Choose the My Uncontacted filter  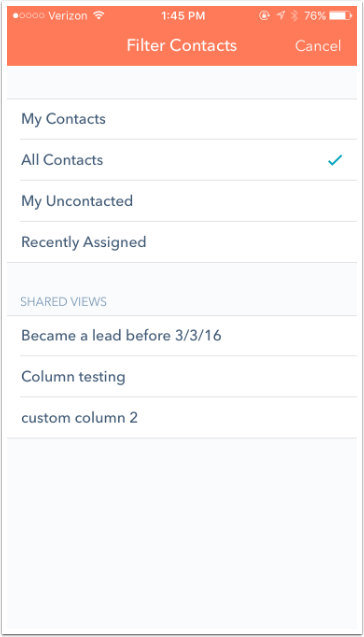[182, 201]
